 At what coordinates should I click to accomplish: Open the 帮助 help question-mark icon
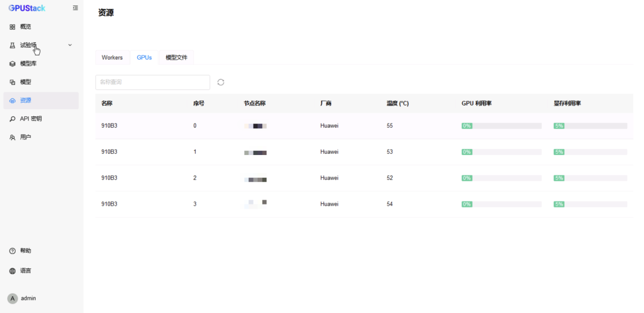coord(13,251)
